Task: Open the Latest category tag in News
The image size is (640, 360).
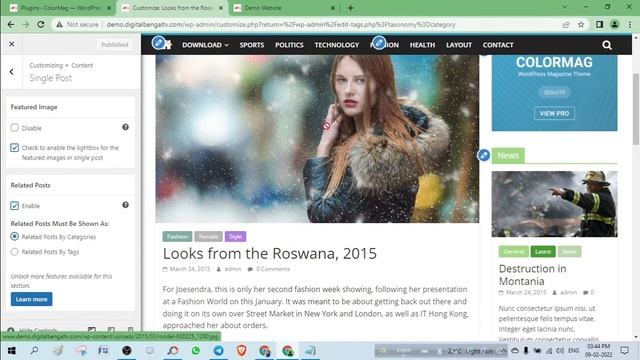Action: tap(543, 251)
